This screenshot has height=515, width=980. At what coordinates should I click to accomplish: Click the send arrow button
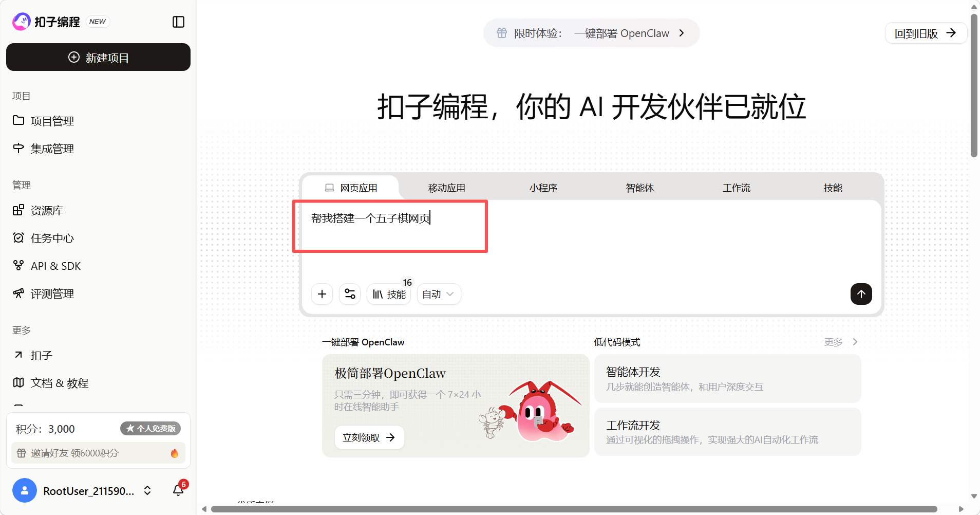click(861, 294)
